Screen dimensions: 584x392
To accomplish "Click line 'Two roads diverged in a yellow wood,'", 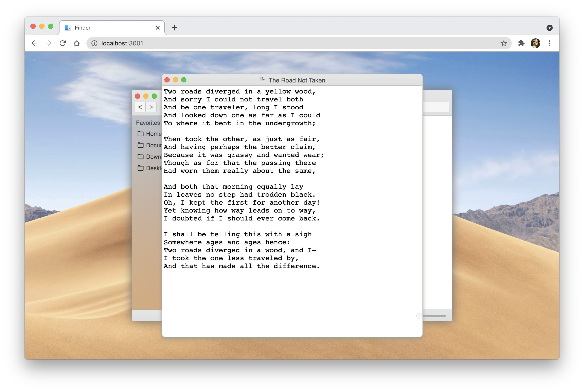I will 240,91.
